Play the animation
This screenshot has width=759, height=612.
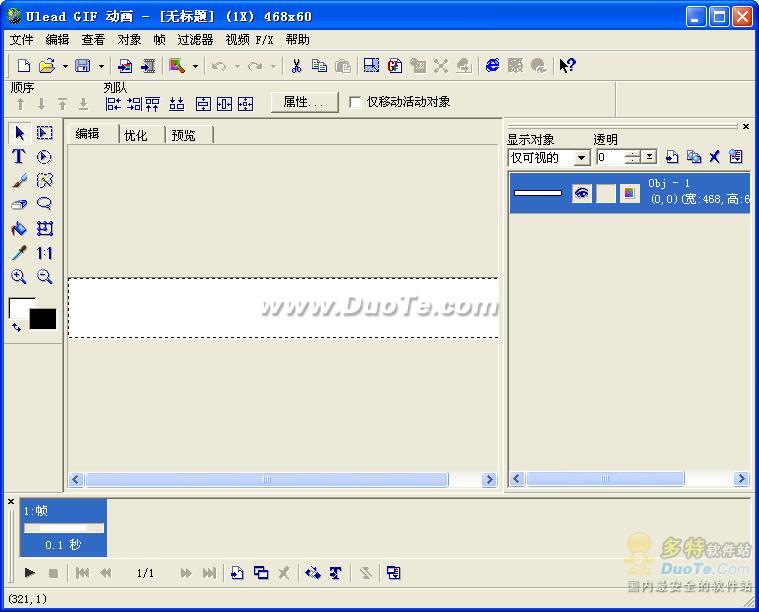tap(30, 573)
